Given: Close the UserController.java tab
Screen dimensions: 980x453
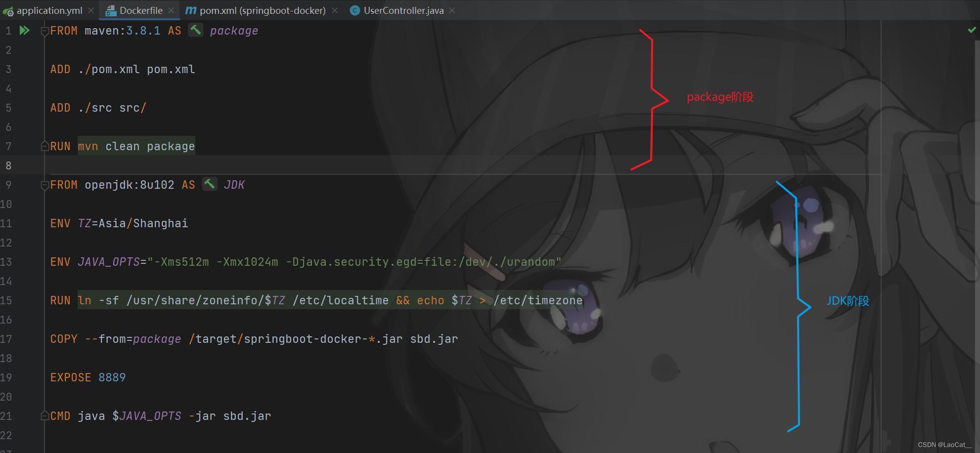Looking at the screenshot, I should 452,10.
